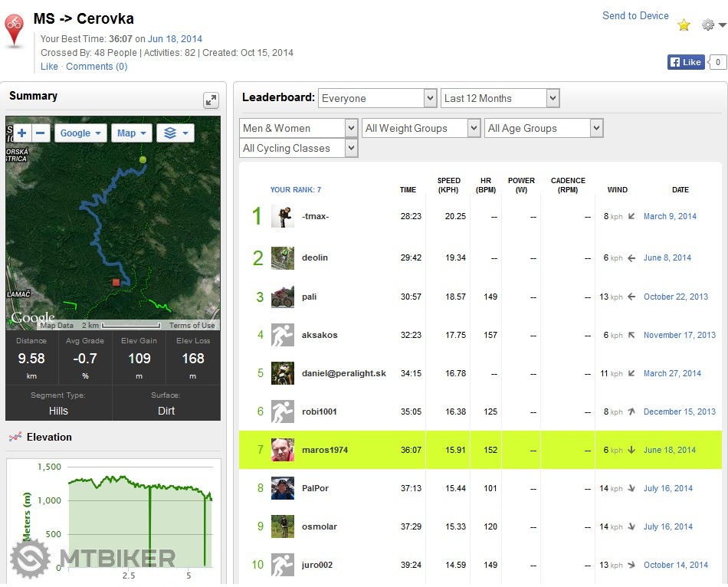The height and width of the screenshot is (587, 728).
Task: Expand the Men & Women filter
Action: [x=298, y=128]
